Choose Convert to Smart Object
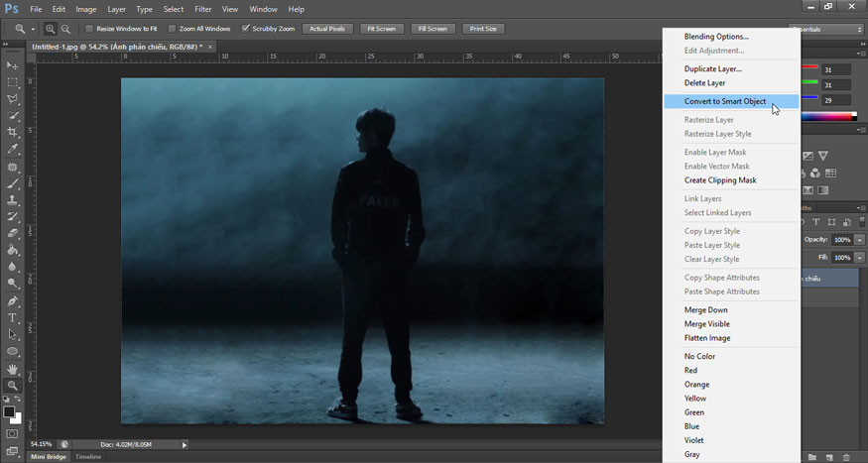868x463 pixels. 731,101
